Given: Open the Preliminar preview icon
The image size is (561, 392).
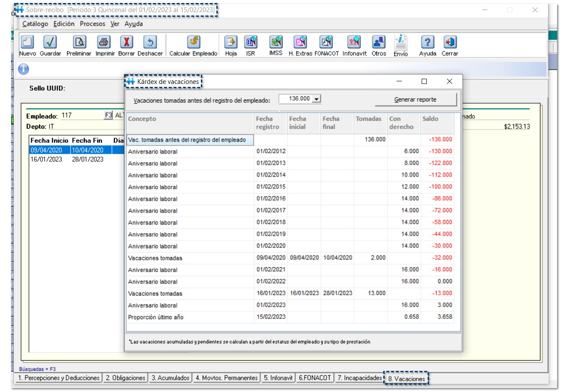Looking at the screenshot, I should click(79, 42).
